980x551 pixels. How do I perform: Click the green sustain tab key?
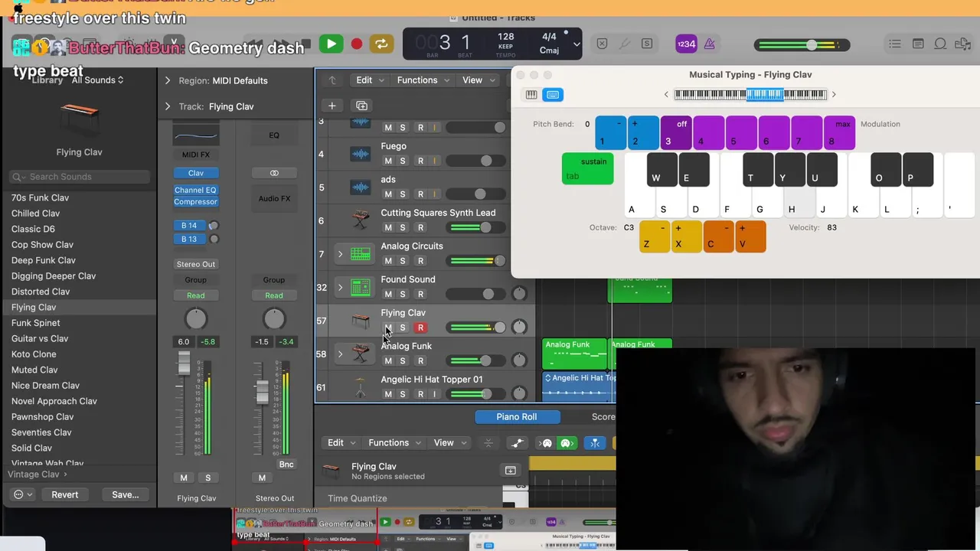(x=588, y=168)
